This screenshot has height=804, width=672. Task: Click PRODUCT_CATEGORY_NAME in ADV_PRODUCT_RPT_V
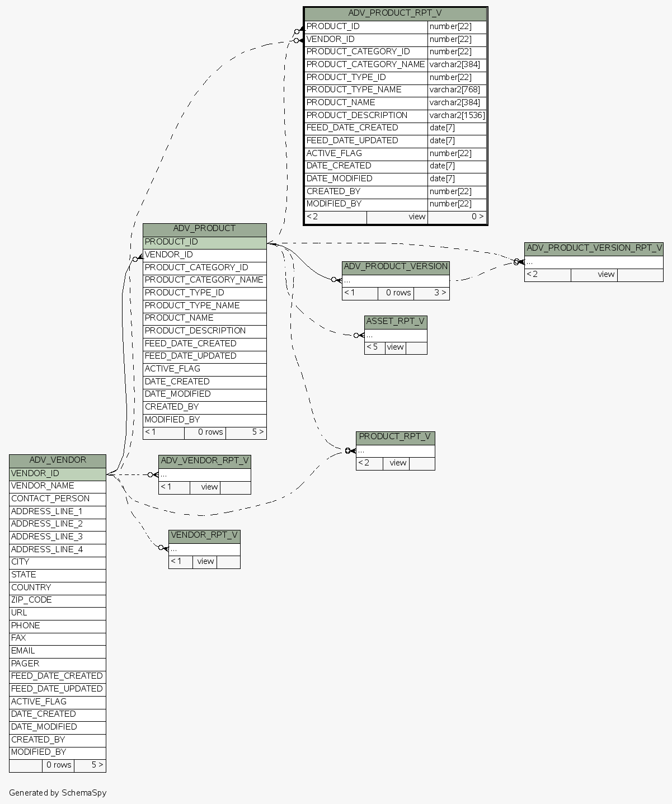tap(366, 65)
